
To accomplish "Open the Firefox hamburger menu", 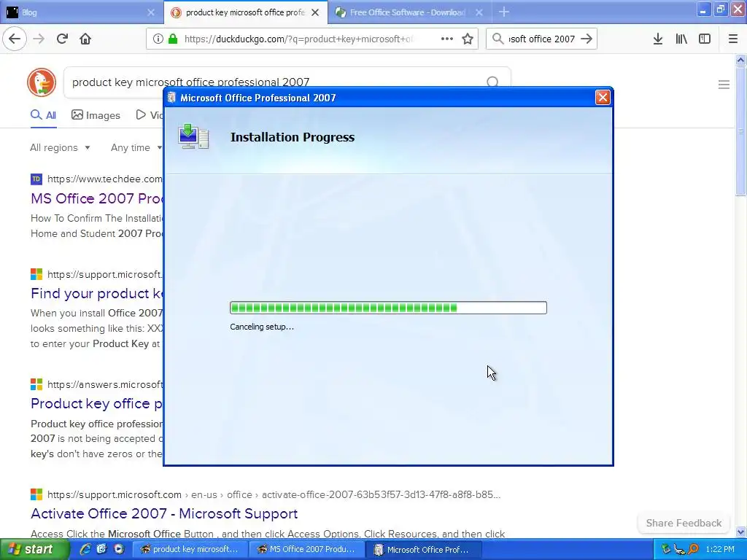I will (x=733, y=39).
